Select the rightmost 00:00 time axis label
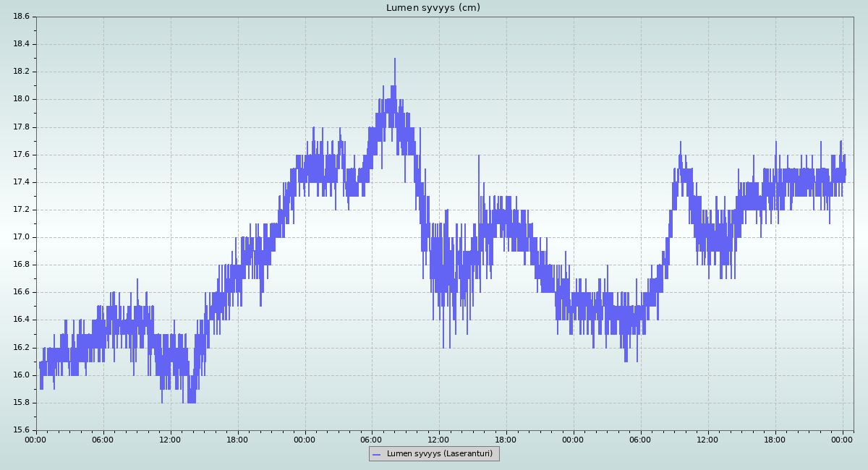This screenshot has width=868, height=470. point(842,439)
